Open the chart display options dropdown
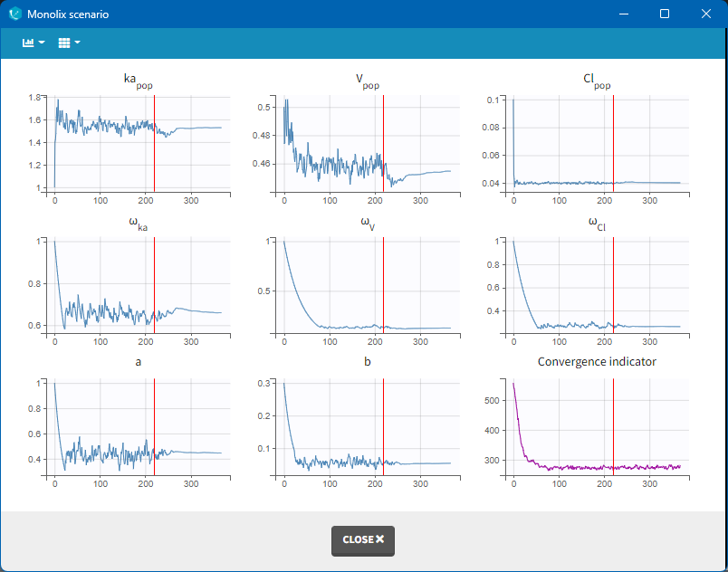728x572 pixels. [34, 43]
